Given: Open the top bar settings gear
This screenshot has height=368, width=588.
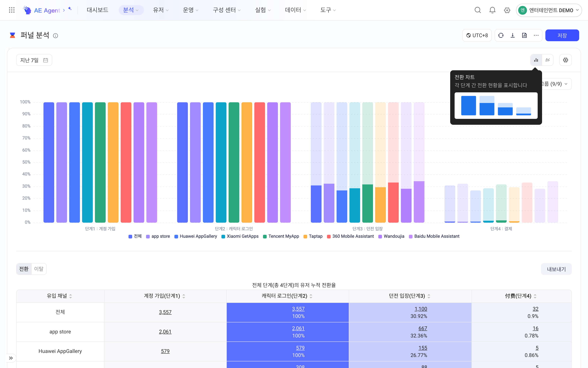Looking at the screenshot, I should [x=507, y=10].
